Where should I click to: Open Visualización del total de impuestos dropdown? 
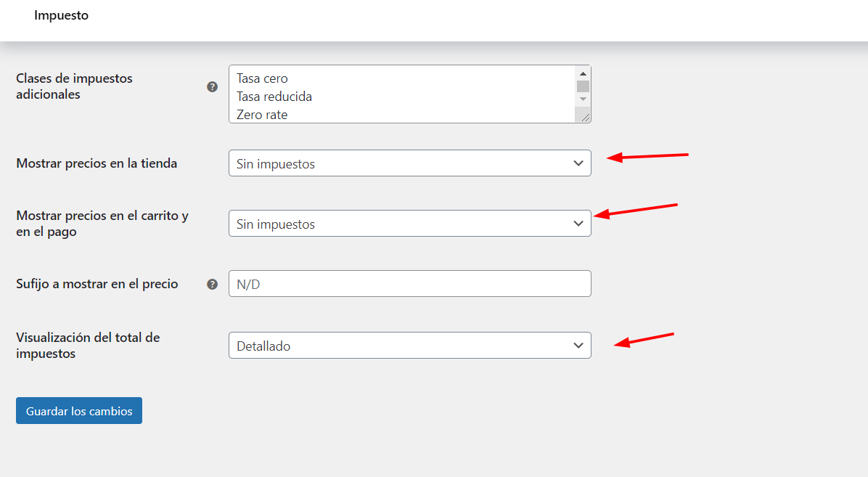click(x=409, y=345)
